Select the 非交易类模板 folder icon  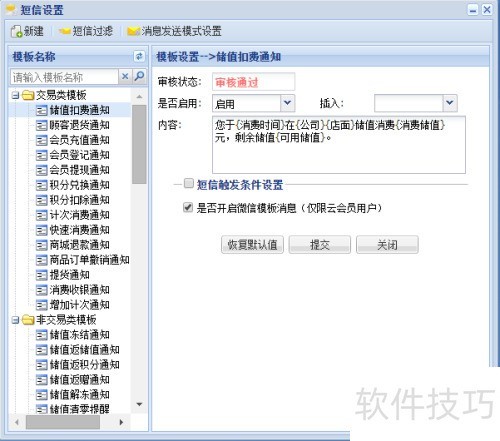click(x=28, y=320)
